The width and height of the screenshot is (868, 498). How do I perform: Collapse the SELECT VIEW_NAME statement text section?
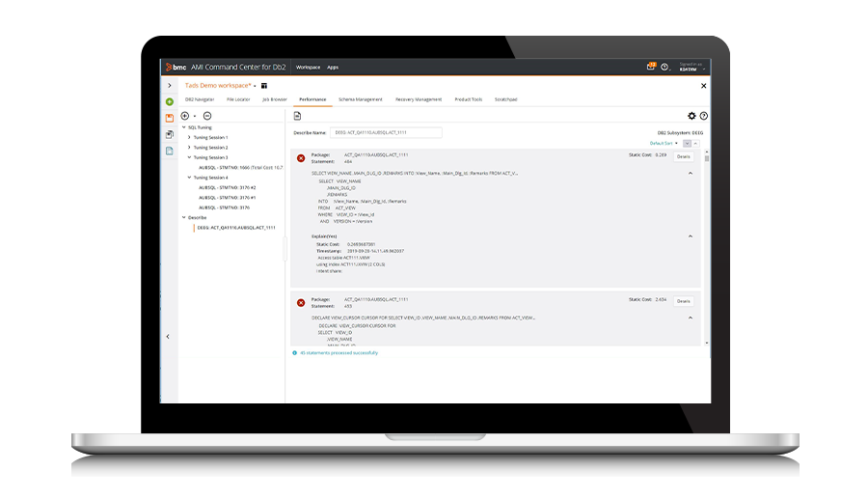(x=691, y=174)
